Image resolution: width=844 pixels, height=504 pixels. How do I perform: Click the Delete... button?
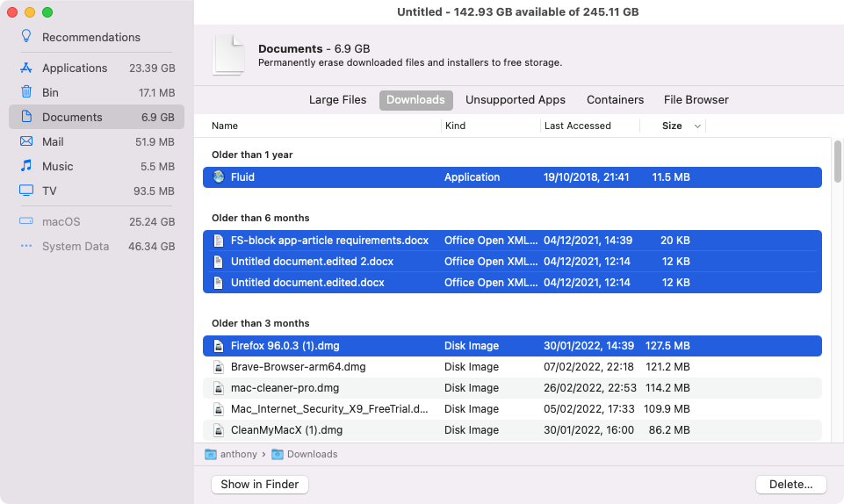(x=790, y=484)
